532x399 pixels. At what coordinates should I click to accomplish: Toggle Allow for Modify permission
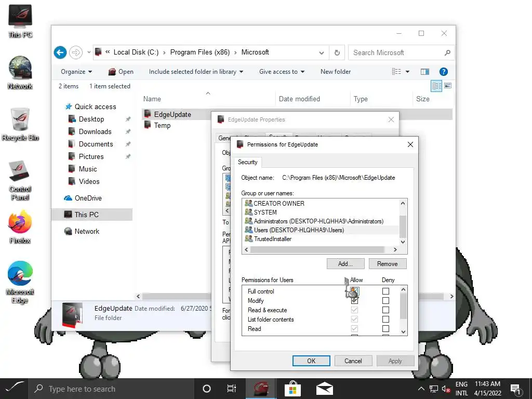[354, 301]
